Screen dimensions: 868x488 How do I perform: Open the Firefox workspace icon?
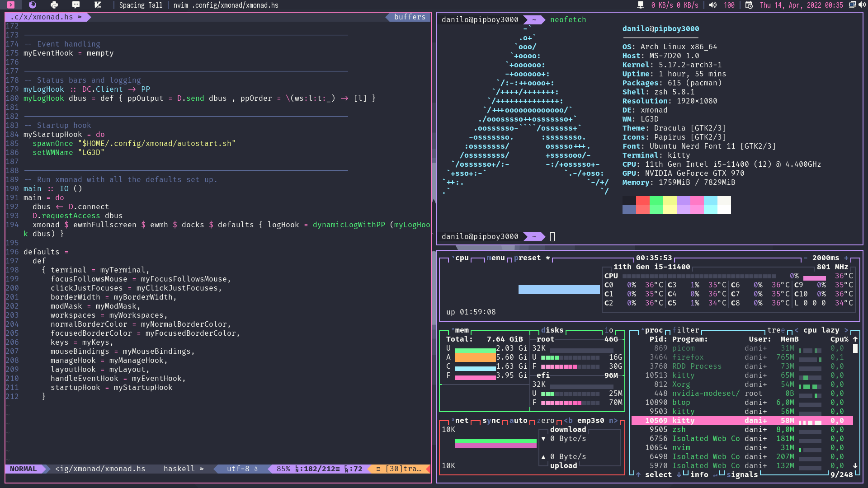point(33,5)
